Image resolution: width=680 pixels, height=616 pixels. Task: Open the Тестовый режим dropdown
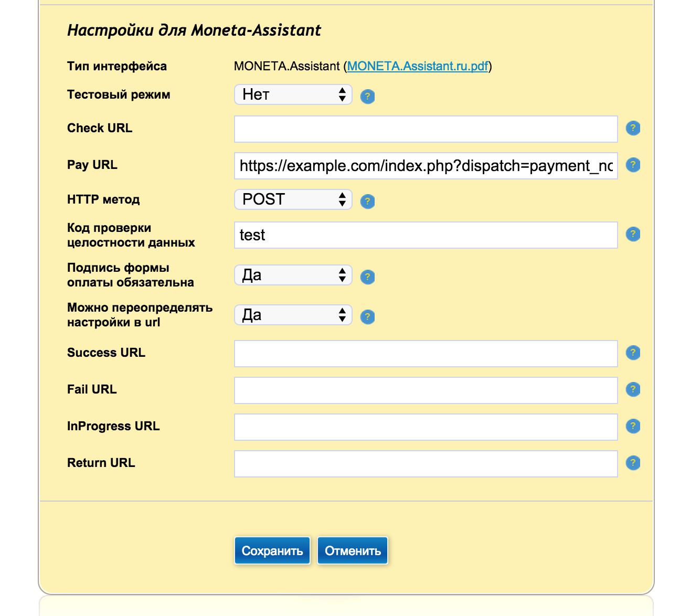coord(293,94)
